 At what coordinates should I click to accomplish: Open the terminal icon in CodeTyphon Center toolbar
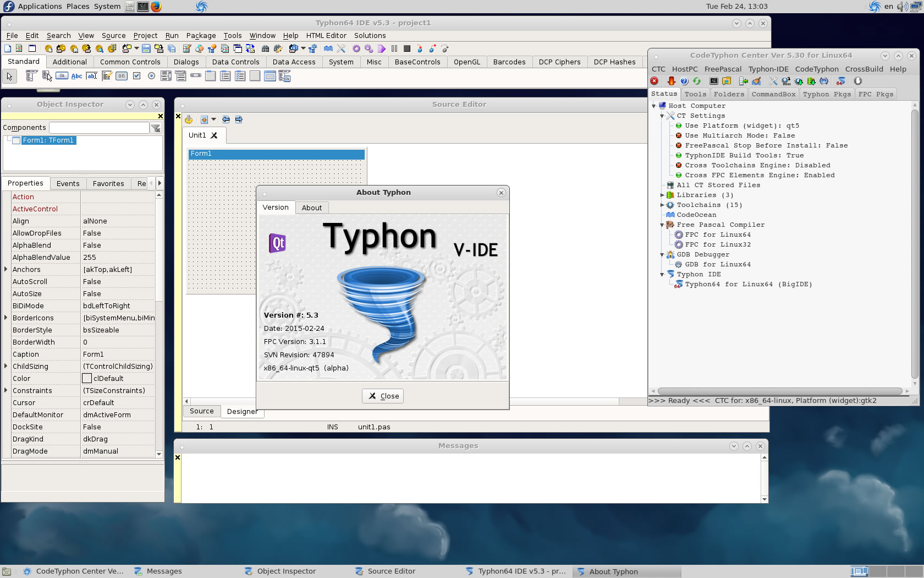(x=714, y=81)
